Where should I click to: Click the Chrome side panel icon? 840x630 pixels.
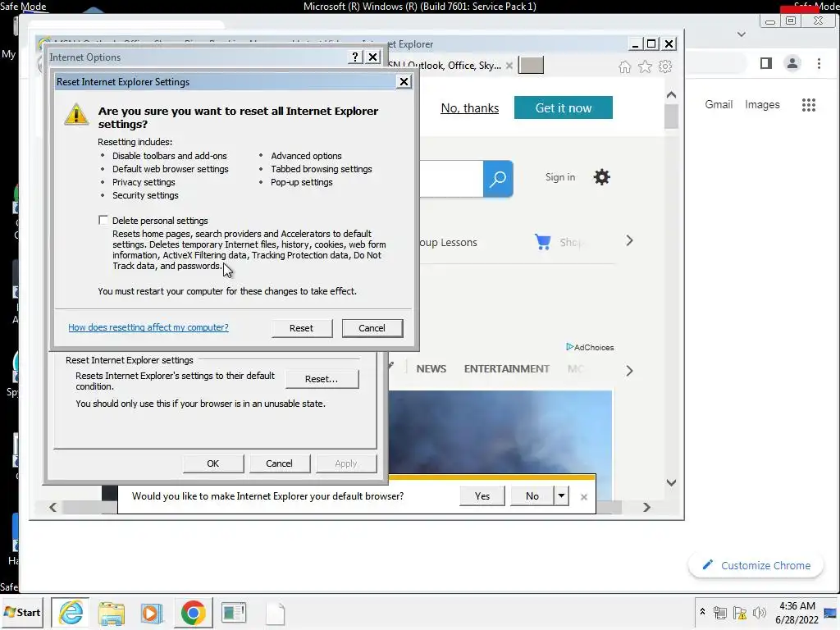766,63
